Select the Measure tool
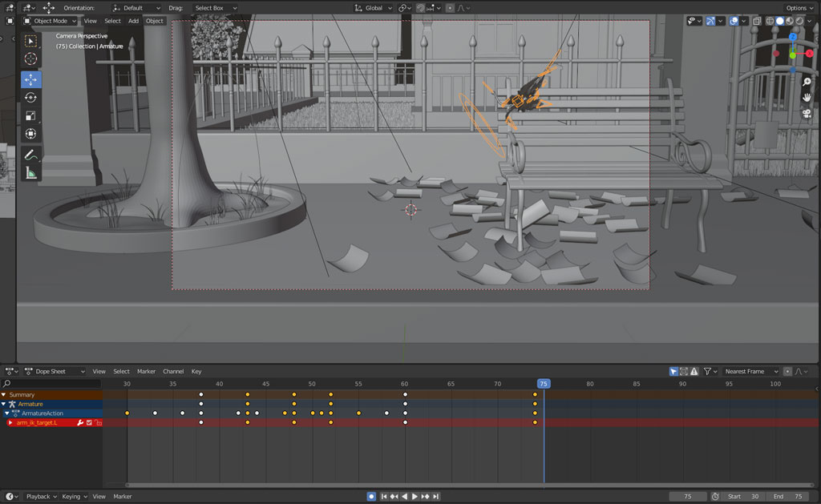Viewport: 821px width, 504px height. (x=31, y=173)
